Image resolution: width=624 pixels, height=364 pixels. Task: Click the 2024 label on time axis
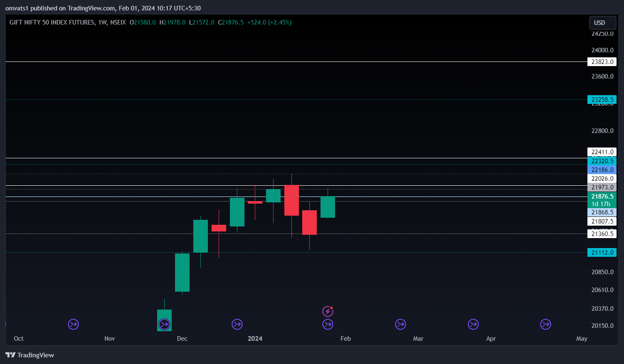(x=255, y=339)
